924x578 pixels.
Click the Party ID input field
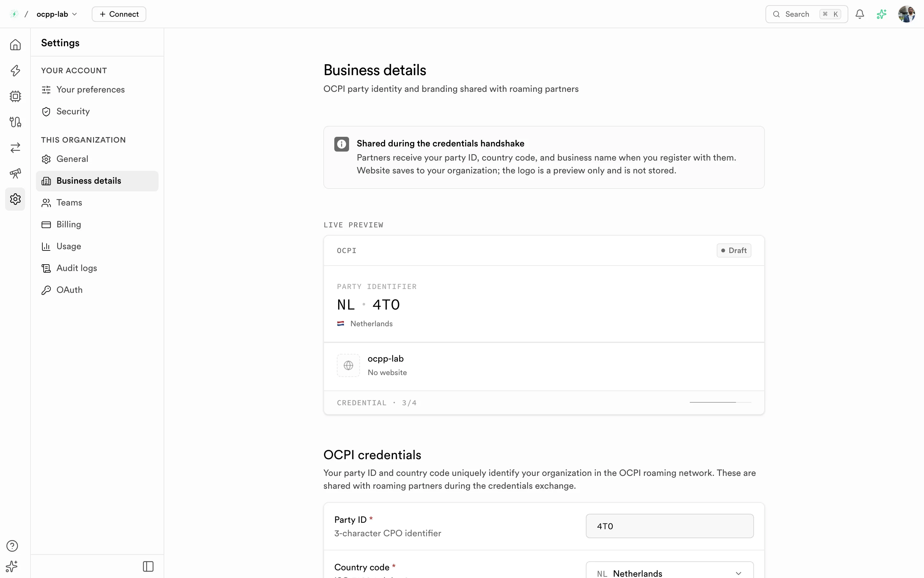pyautogui.click(x=669, y=526)
